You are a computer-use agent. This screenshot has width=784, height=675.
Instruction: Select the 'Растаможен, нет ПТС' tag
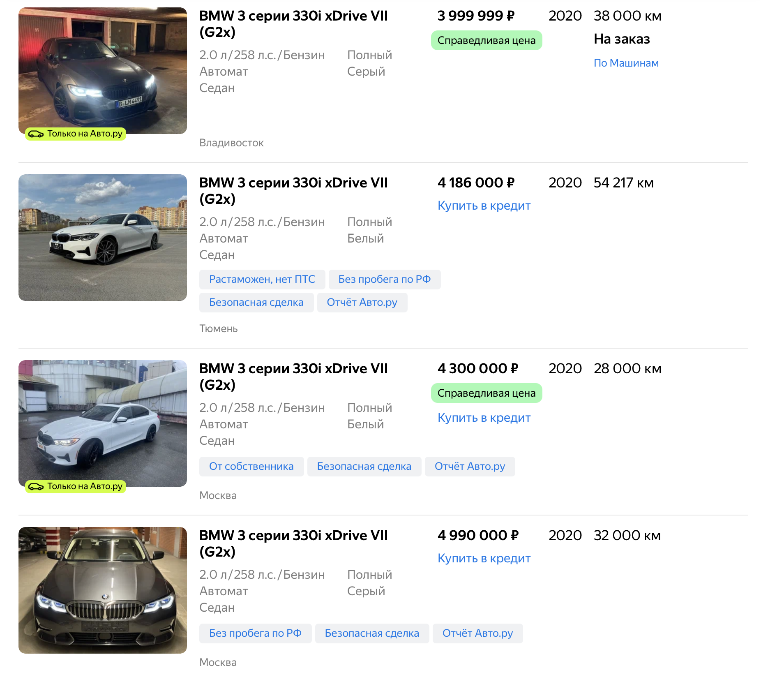coord(262,280)
